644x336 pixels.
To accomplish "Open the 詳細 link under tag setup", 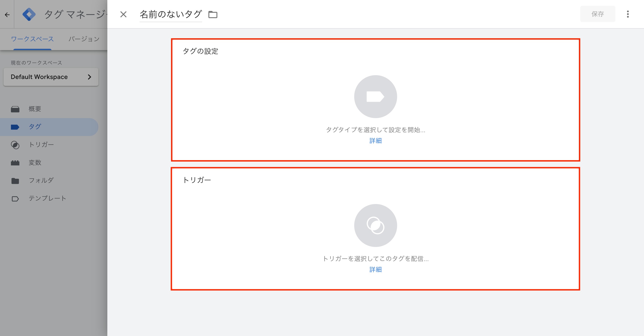I will [375, 141].
